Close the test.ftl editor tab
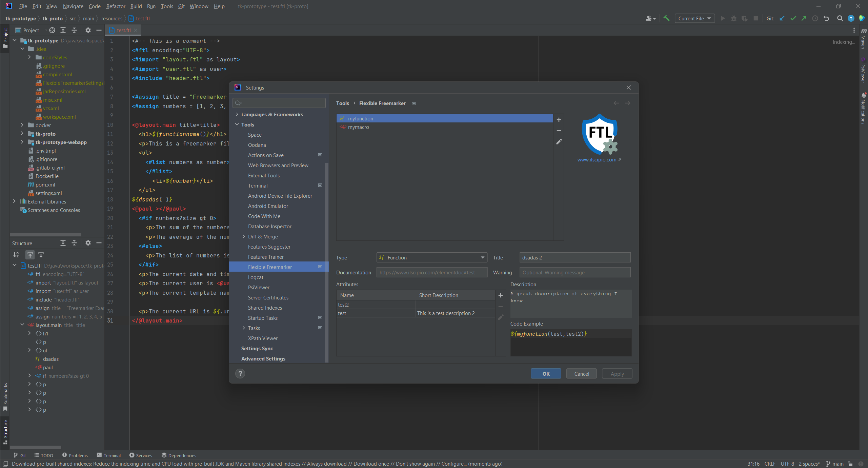 [136, 30]
